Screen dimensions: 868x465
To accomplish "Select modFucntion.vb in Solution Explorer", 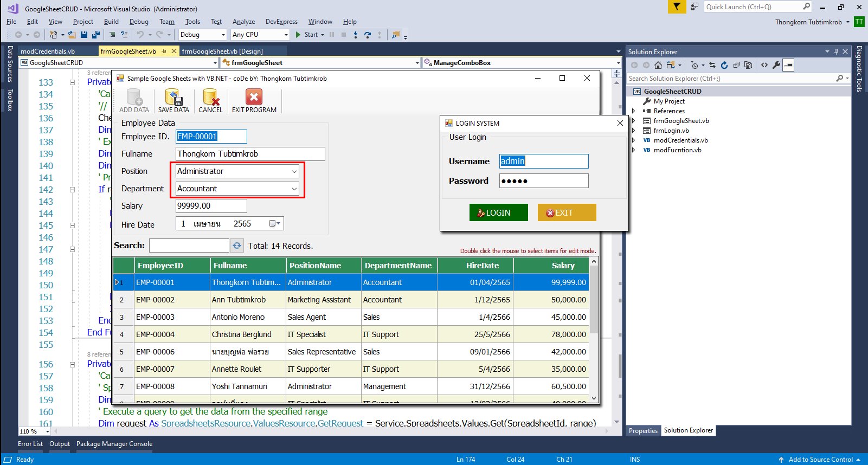I will pyautogui.click(x=677, y=150).
